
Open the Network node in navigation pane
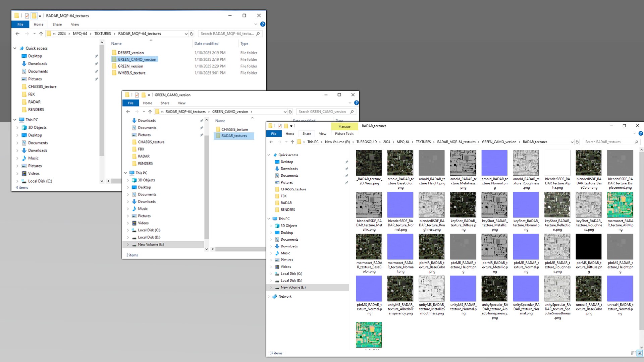point(285,296)
